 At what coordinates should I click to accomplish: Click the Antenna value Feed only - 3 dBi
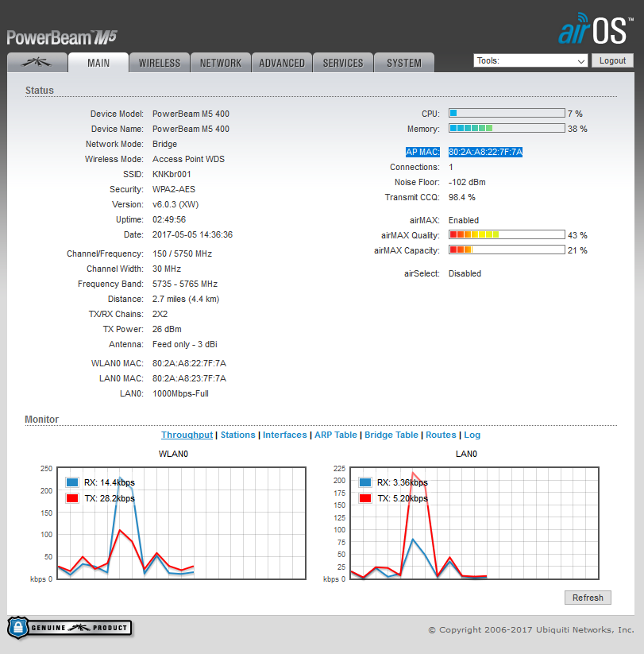(185, 344)
